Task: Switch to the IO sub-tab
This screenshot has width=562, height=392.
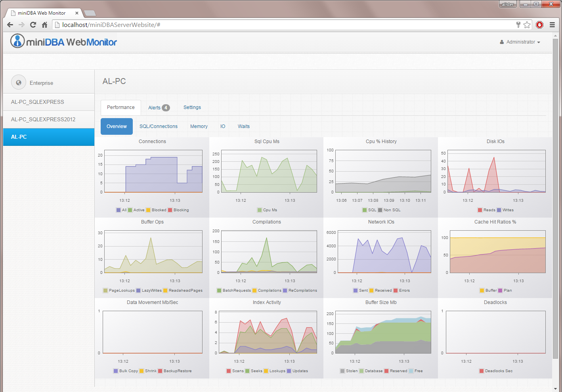Action: 223,126
